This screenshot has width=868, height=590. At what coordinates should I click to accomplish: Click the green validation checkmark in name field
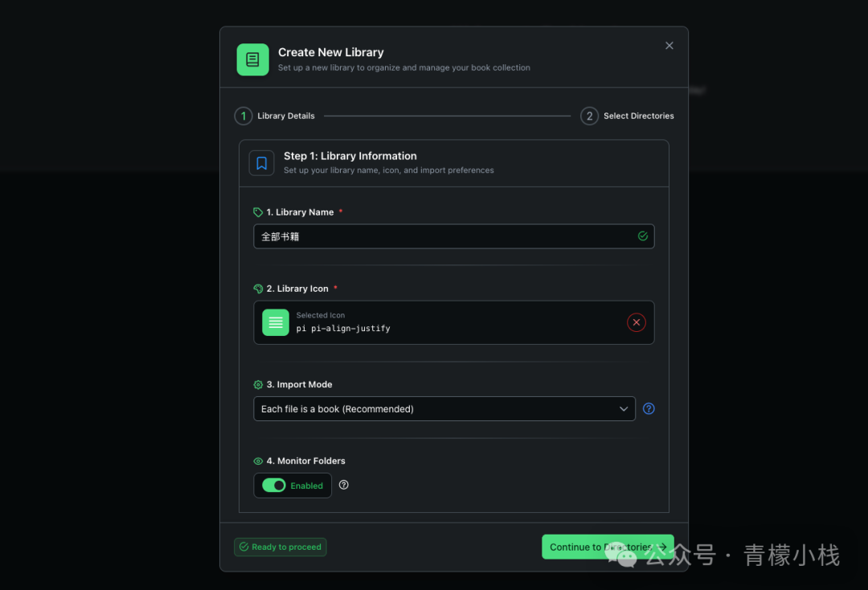coord(643,236)
